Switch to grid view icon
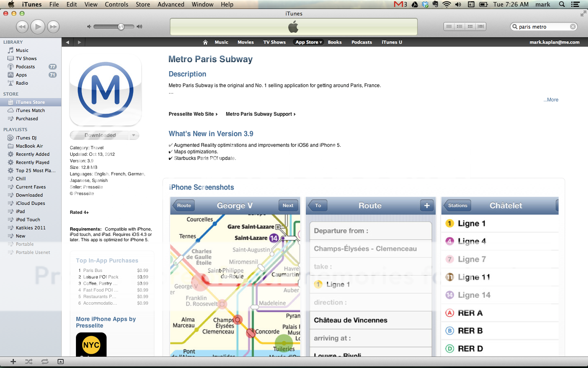The image size is (588, 368). click(x=470, y=27)
